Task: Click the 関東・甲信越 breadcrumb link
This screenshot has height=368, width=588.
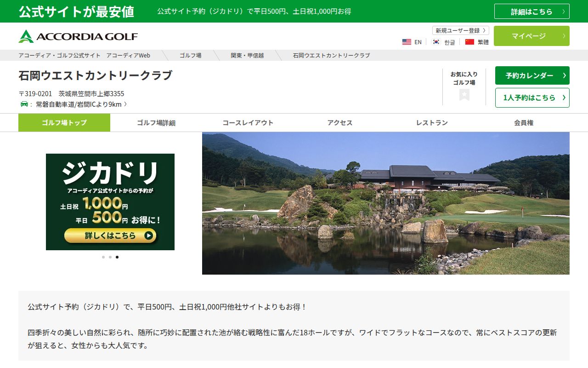Action: click(247, 55)
